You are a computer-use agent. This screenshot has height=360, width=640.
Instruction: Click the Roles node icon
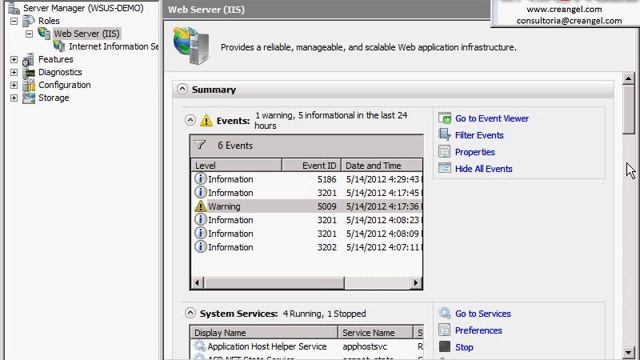click(x=29, y=20)
